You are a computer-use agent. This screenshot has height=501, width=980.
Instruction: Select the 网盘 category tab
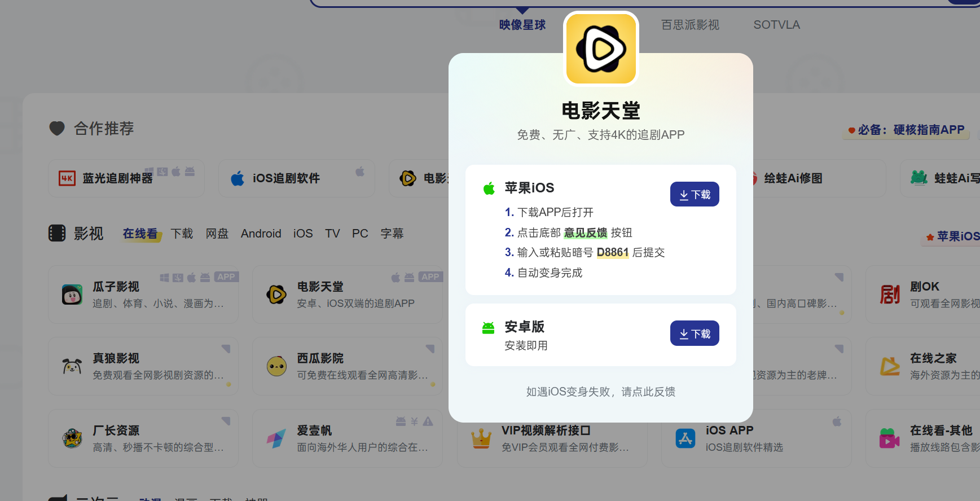click(x=217, y=234)
